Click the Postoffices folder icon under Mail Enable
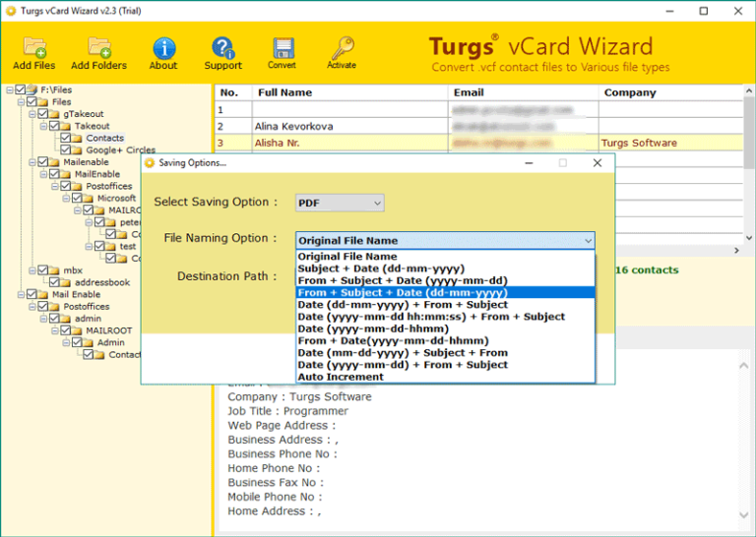This screenshot has width=756, height=537. tap(54, 307)
